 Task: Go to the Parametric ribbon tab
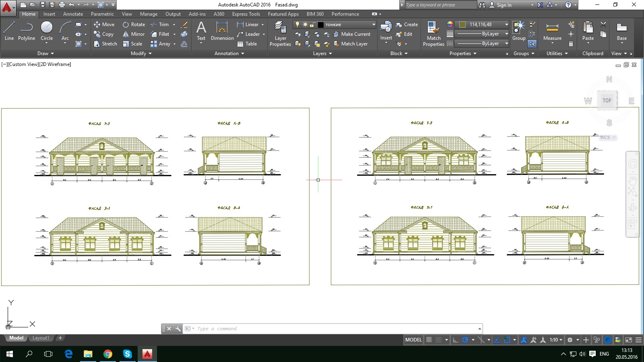click(x=102, y=14)
